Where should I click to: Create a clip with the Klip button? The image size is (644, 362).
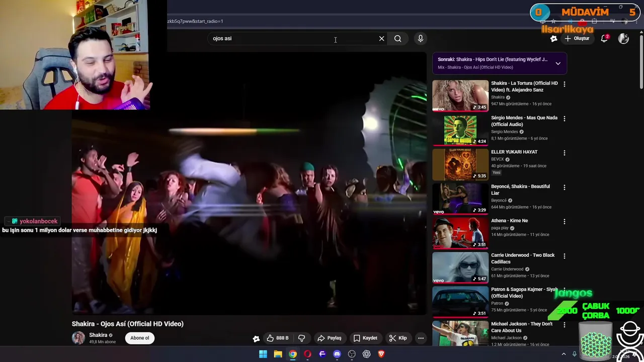coord(398,338)
